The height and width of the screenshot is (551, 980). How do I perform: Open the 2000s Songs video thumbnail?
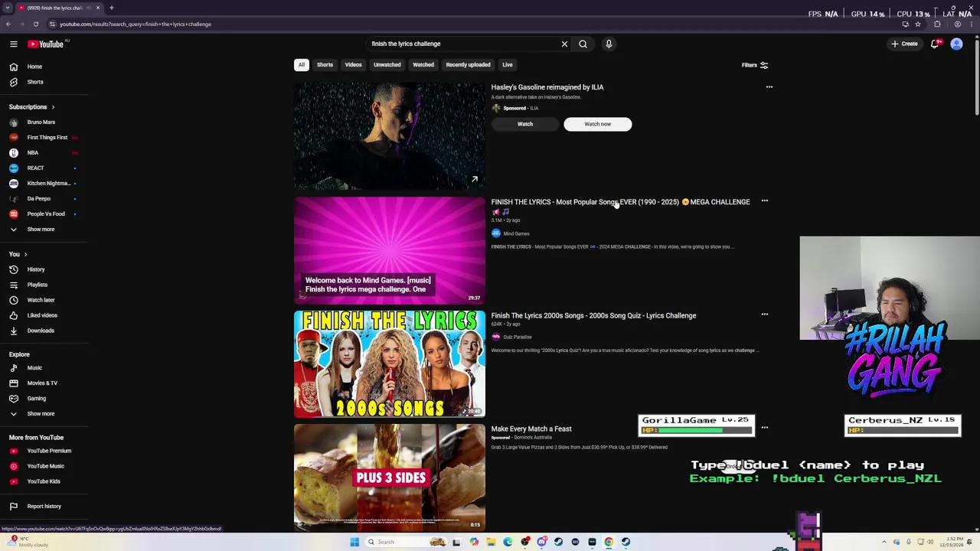pos(390,364)
